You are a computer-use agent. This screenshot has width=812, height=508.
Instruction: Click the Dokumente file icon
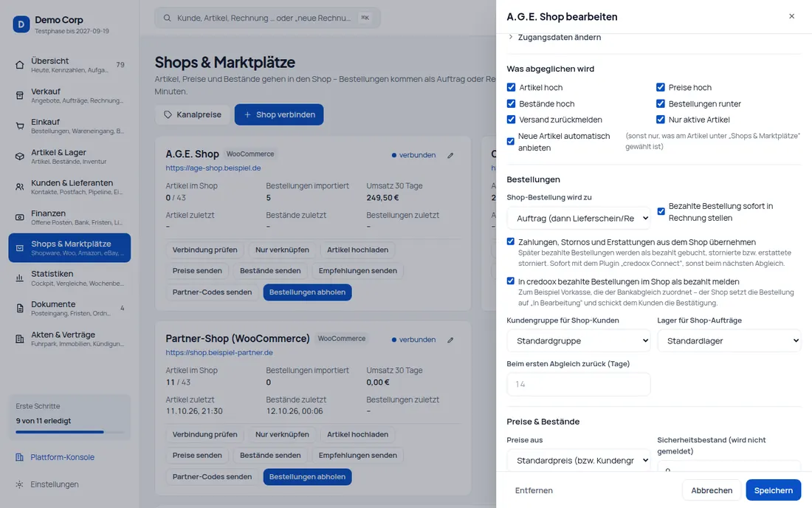coord(20,309)
